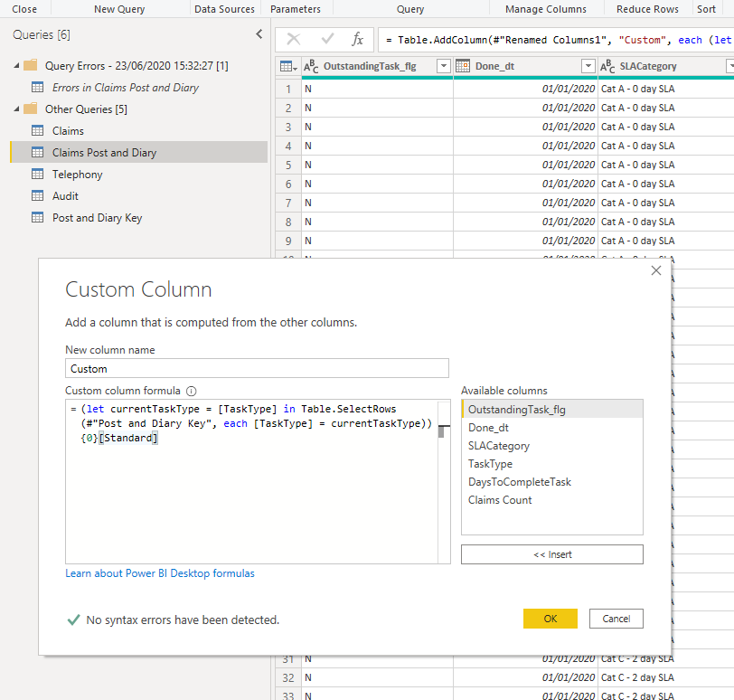Click the Query ribbon group label

tap(410, 9)
